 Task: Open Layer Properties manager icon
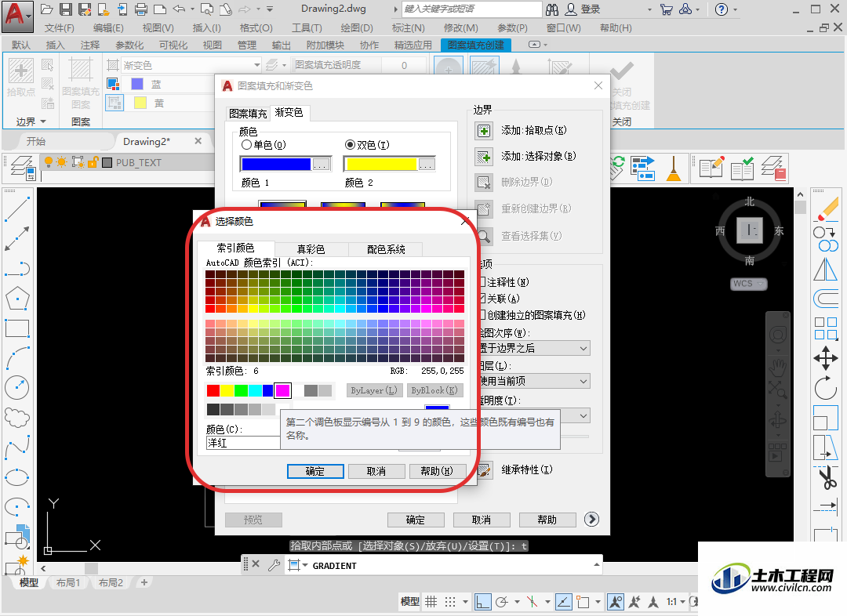click(x=22, y=168)
